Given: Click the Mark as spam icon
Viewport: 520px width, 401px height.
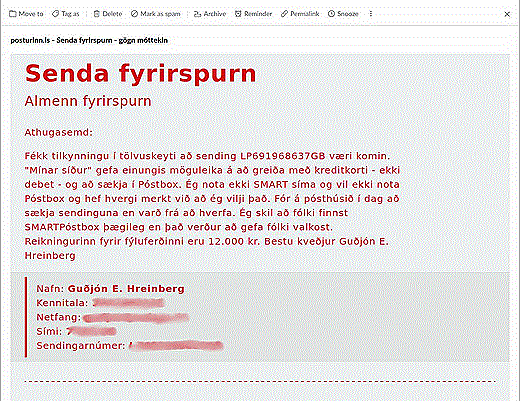Looking at the screenshot, I should pyautogui.click(x=134, y=14).
